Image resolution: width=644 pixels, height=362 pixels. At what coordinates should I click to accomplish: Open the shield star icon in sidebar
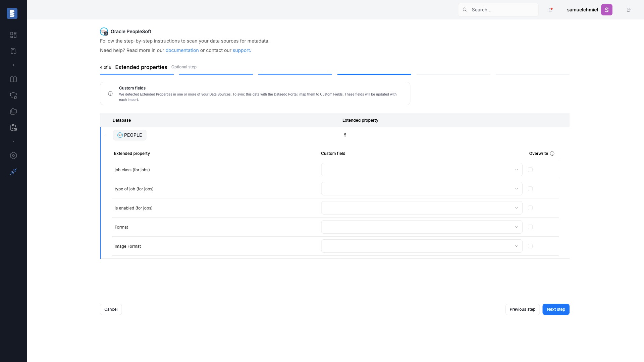coord(13,96)
